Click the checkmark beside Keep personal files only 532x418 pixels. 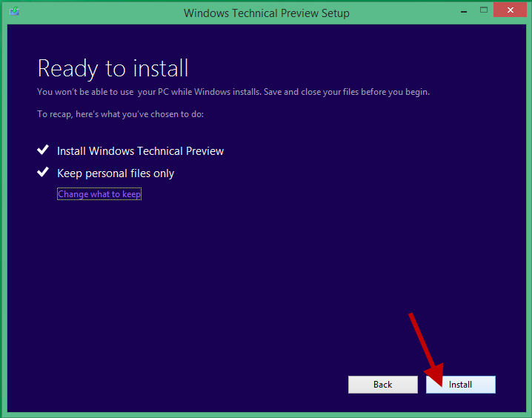pyautogui.click(x=43, y=172)
